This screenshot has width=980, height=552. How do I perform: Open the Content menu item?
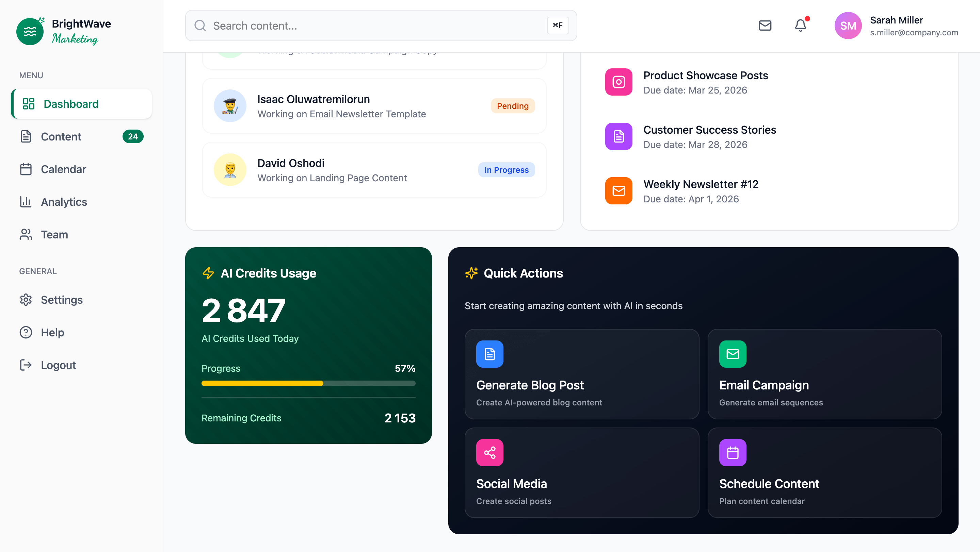[61, 136]
